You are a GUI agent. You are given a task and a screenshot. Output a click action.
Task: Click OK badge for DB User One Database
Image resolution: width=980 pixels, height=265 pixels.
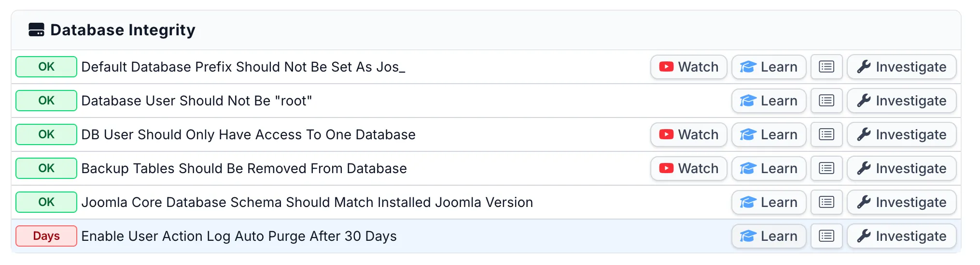tap(46, 134)
